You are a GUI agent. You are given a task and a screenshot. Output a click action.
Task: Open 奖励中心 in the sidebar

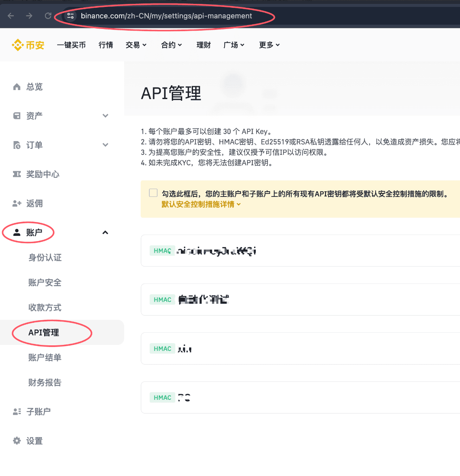(x=43, y=174)
